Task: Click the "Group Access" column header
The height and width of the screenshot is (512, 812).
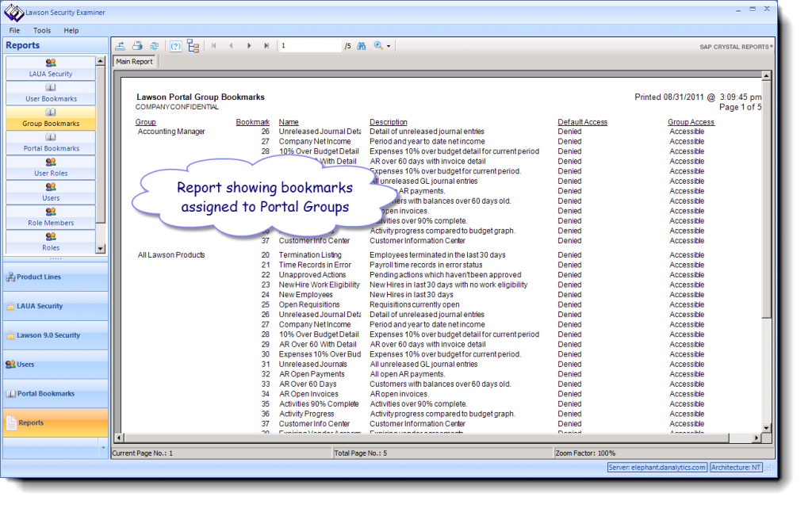Action: click(691, 122)
